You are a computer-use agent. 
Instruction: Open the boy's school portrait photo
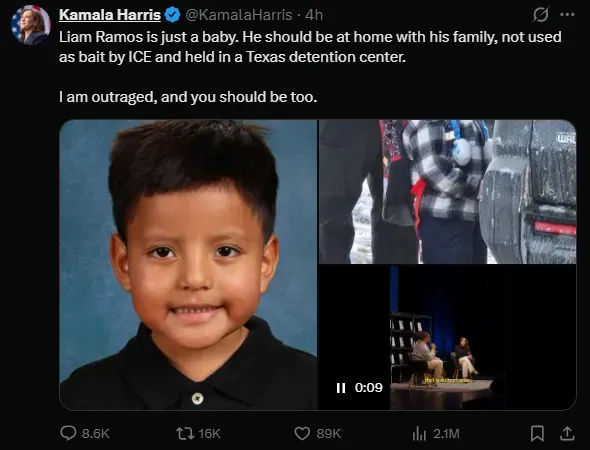click(x=188, y=265)
